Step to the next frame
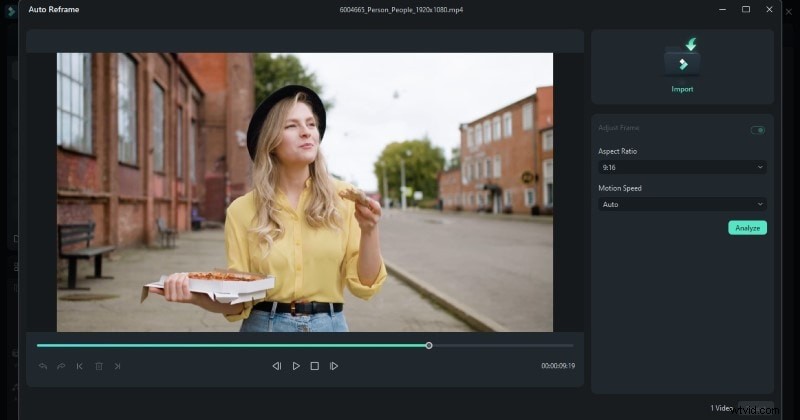Viewport: 800px width, 420px height. pyautogui.click(x=334, y=366)
